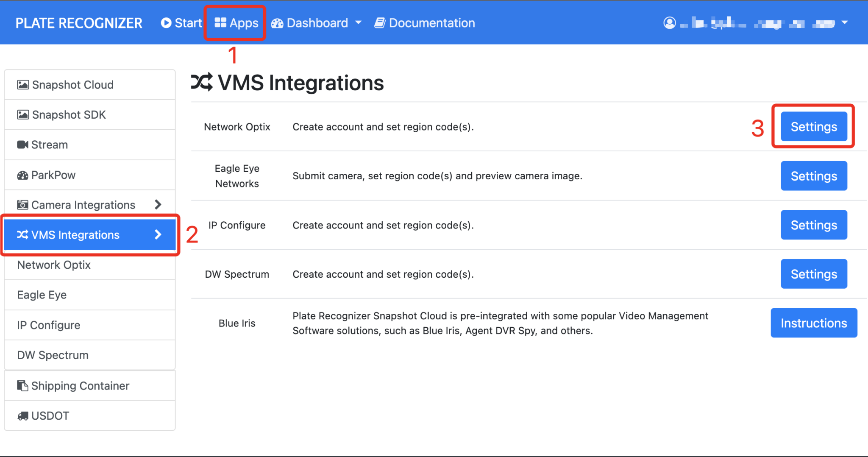Click Instructions button for Blue Iris
The image size is (868, 457).
click(x=814, y=323)
